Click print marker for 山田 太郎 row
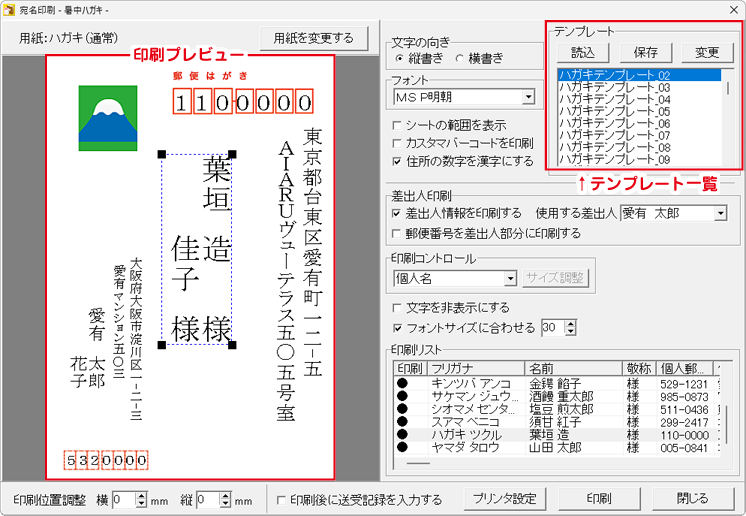746x516 pixels. (403, 447)
